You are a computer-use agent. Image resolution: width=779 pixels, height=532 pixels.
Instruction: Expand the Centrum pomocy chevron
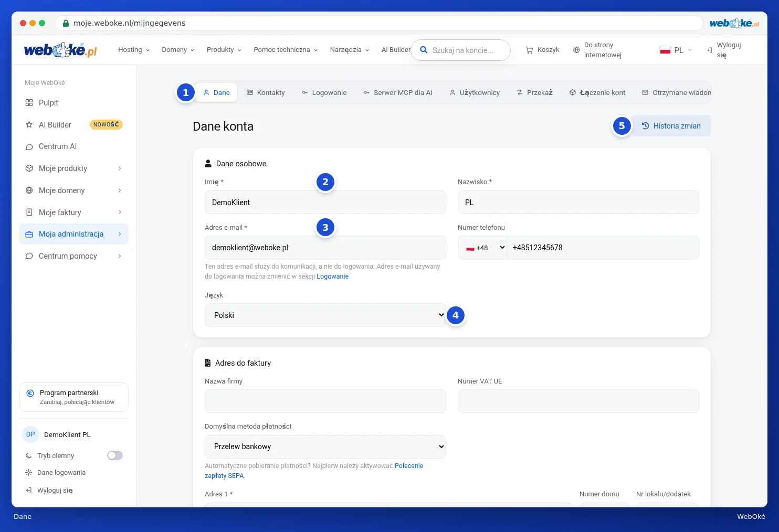120,256
